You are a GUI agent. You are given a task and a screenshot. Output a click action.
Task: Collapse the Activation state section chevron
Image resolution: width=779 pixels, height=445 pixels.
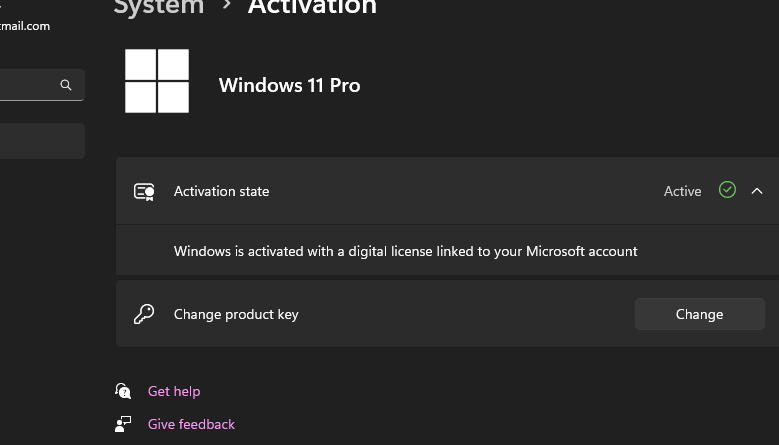tap(757, 191)
